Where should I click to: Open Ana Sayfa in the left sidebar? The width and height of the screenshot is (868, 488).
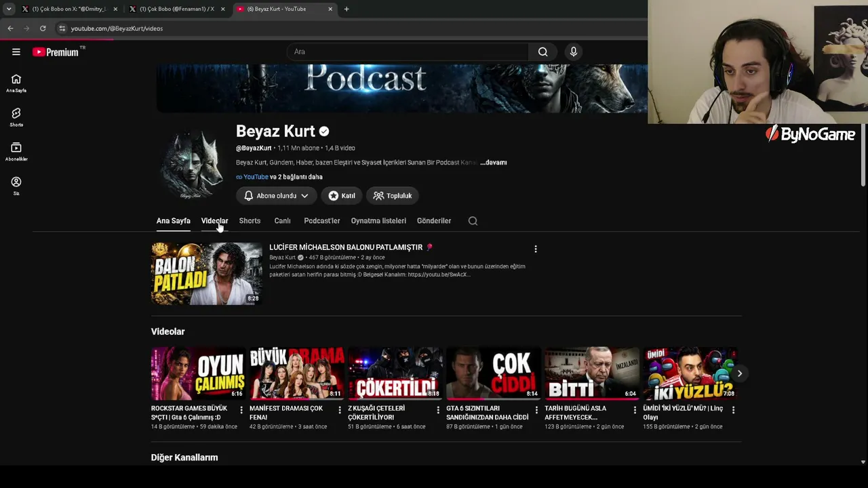tap(16, 83)
